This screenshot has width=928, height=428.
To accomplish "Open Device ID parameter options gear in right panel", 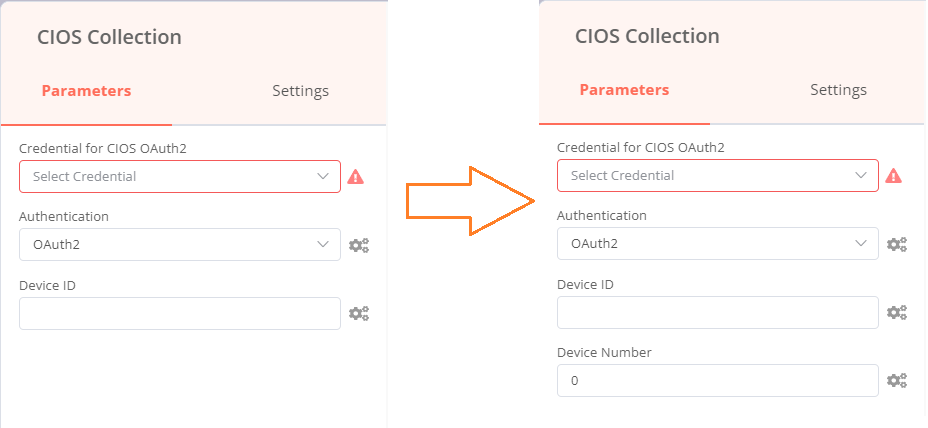I will click(897, 313).
